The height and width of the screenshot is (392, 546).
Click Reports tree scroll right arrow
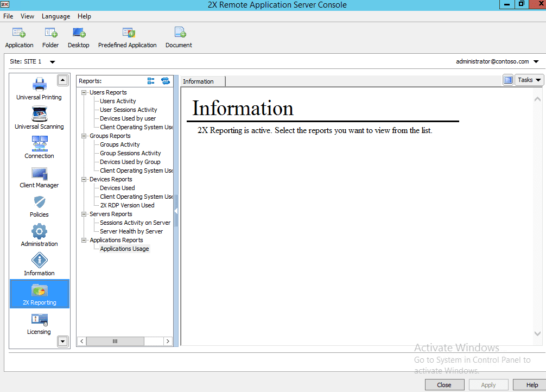click(x=168, y=341)
